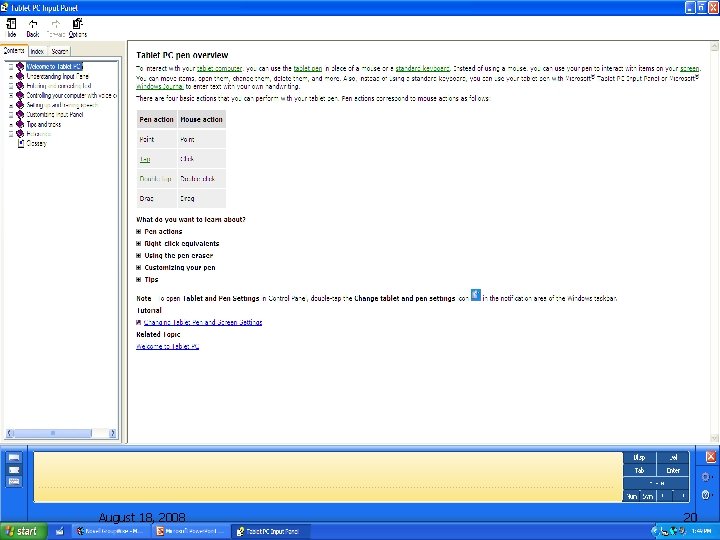720x540 pixels.
Task: Select Customizing Input Panel topic
Action: pos(55,114)
